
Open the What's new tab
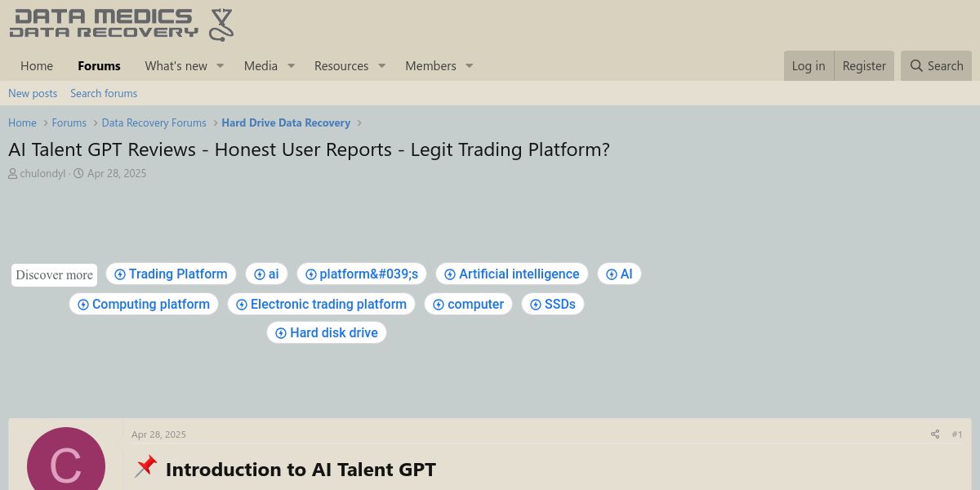tap(176, 66)
